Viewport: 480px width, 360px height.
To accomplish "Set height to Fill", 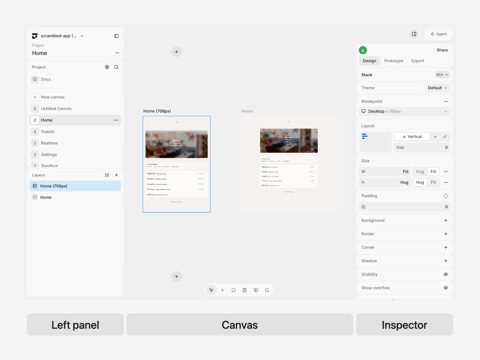I will point(433,183).
